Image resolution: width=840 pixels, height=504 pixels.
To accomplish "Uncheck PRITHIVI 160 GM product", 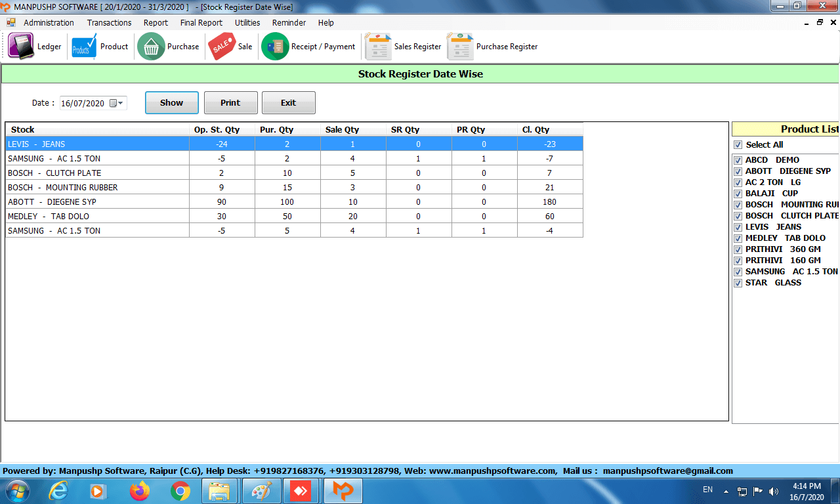I will [x=738, y=261].
